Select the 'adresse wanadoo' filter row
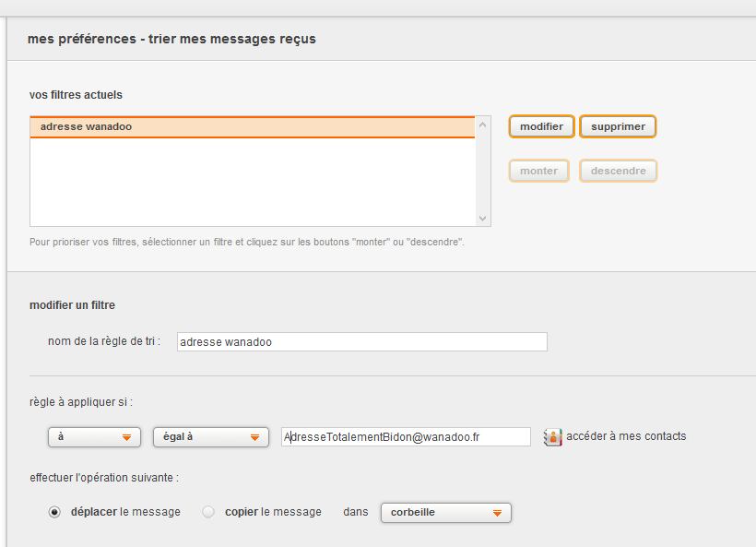This screenshot has width=756, height=547. click(x=253, y=127)
